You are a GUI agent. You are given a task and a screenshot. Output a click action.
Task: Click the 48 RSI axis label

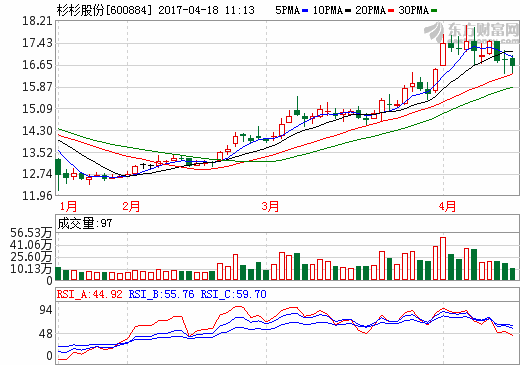[46, 334]
